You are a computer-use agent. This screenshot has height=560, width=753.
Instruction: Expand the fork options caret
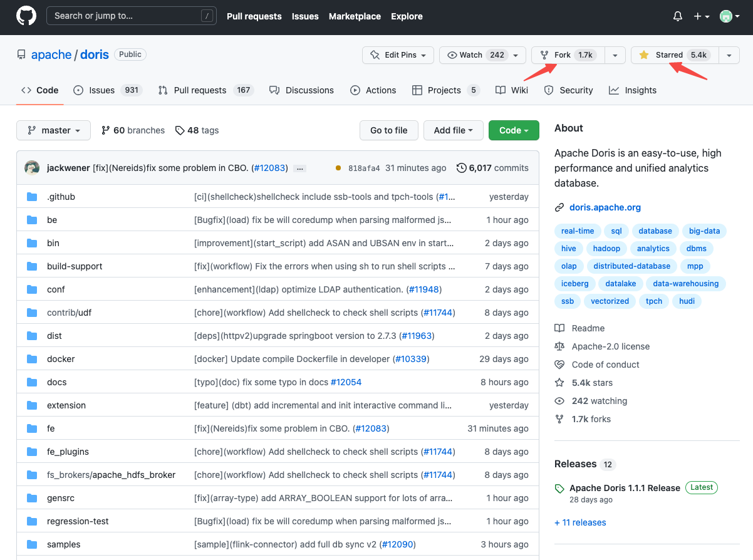(x=615, y=55)
